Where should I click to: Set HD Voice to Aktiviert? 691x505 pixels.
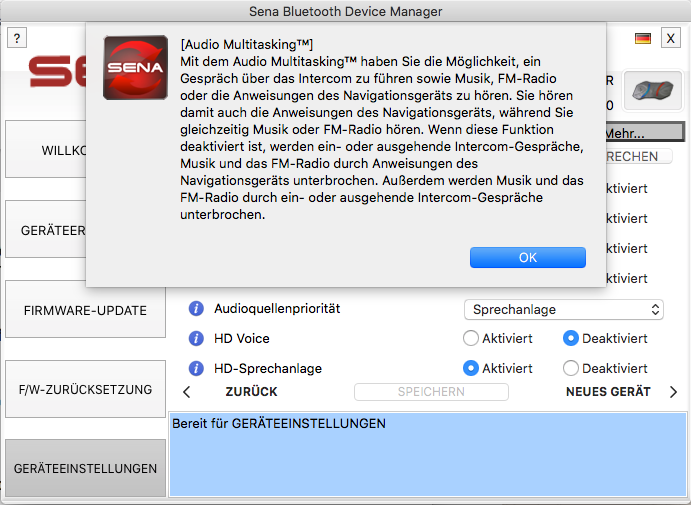pos(471,339)
